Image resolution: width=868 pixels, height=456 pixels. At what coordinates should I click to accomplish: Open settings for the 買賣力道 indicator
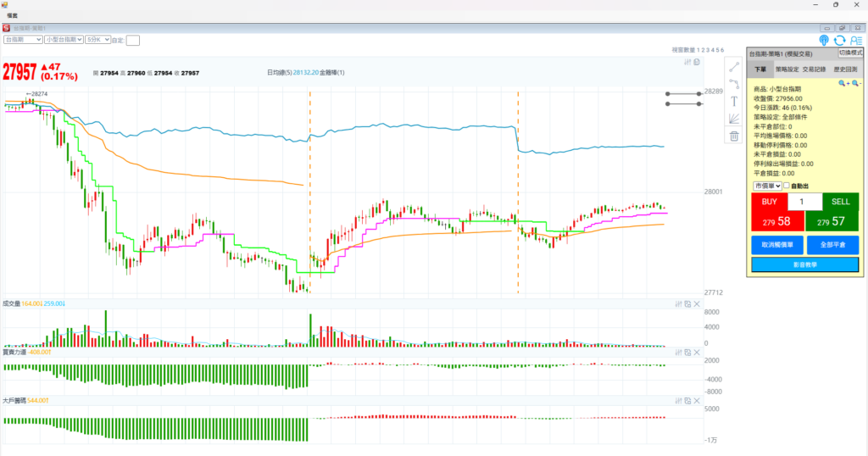coord(678,352)
